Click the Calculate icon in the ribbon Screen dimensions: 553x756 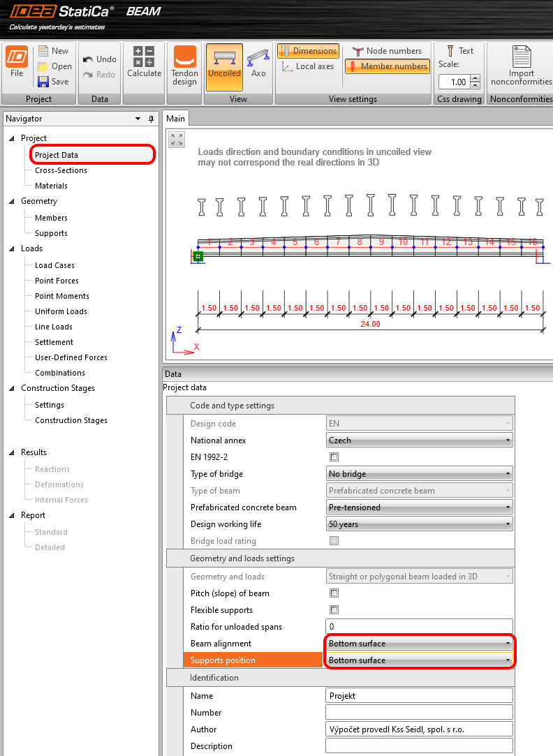coord(144,57)
